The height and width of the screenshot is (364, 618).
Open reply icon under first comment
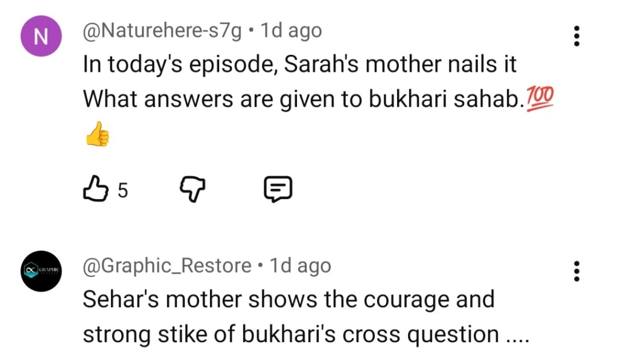pyautogui.click(x=278, y=190)
